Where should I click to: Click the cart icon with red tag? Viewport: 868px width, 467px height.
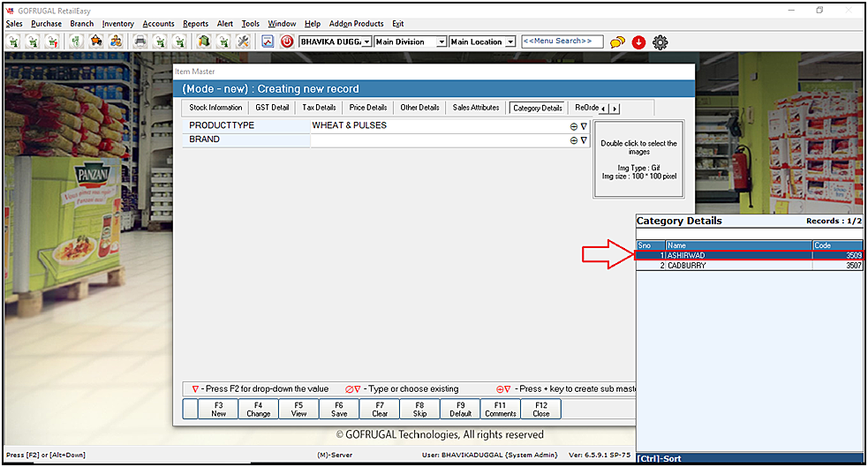pyautogui.click(x=52, y=42)
